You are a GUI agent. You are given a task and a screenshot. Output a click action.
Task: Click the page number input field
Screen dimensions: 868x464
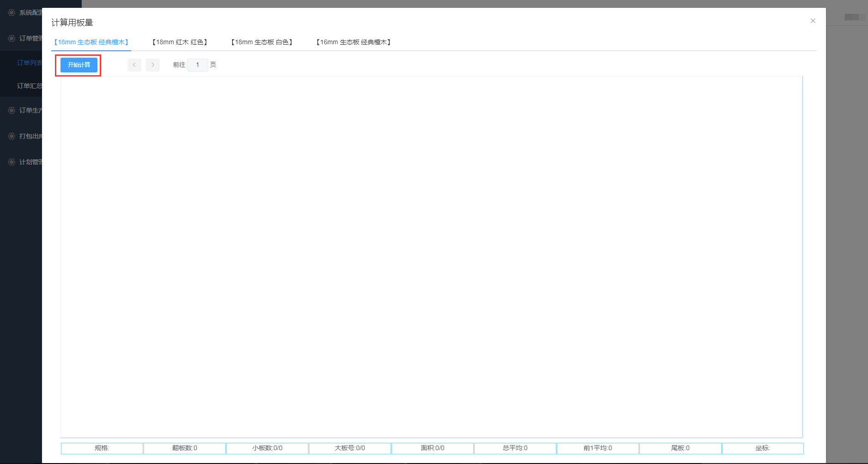198,65
